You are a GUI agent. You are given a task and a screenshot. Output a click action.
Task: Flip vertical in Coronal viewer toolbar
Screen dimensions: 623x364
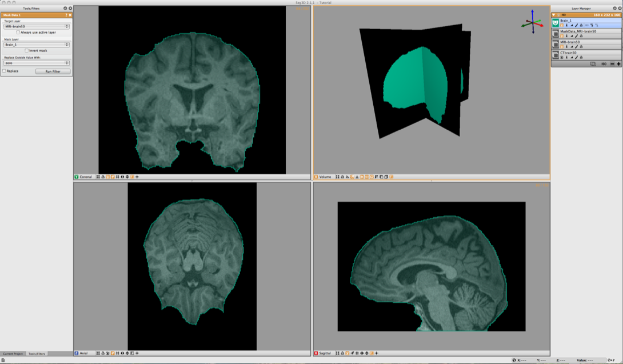(x=127, y=177)
